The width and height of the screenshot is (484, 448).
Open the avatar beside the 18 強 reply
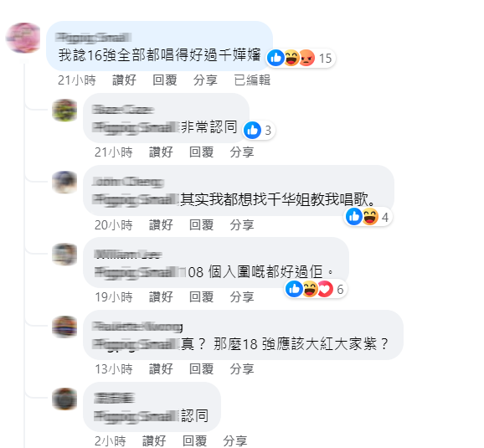click(x=64, y=327)
